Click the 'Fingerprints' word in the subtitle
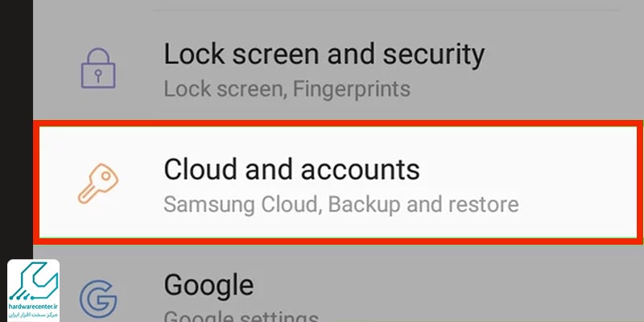The height and width of the screenshot is (322, 644). 350,89
